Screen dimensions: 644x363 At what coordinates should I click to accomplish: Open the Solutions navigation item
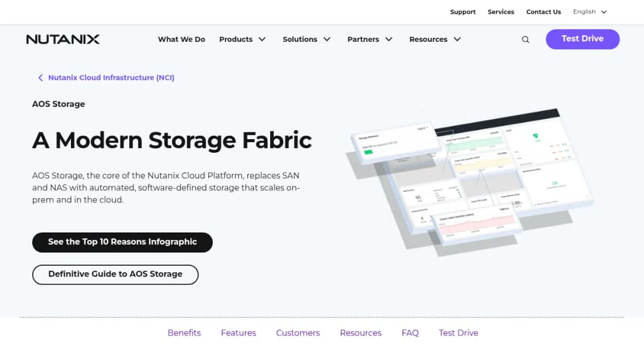coord(300,39)
